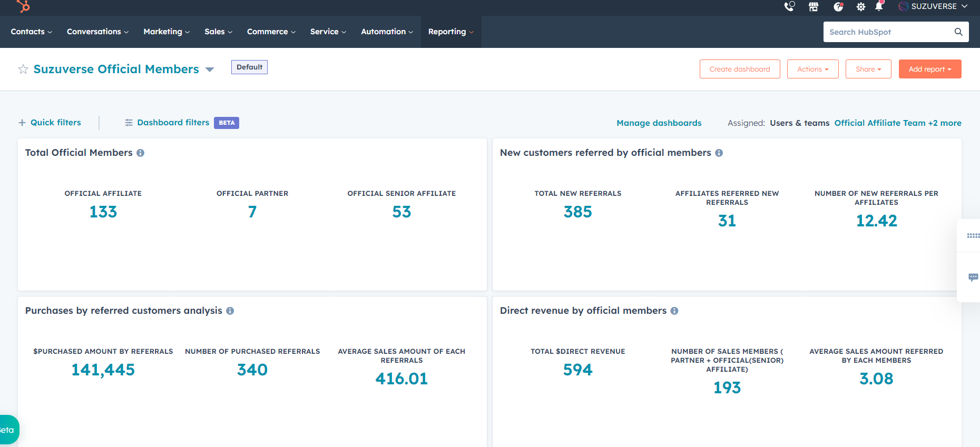Viewport: 980px width, 447px height.
Task: Favorite dashboard with the star icon
Action: pos(23,69)
